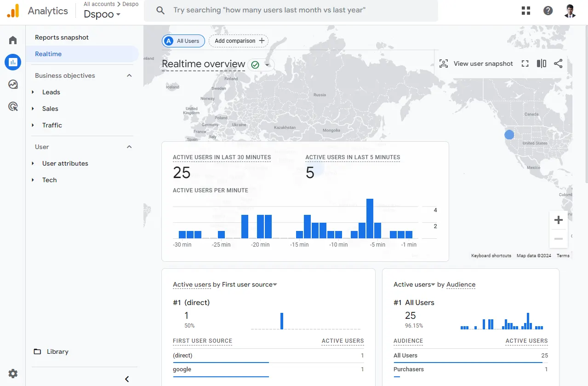The height and width of the screenshot is (386, 588).
Task: Open the Help question mark icon
Action: (548, 11)
